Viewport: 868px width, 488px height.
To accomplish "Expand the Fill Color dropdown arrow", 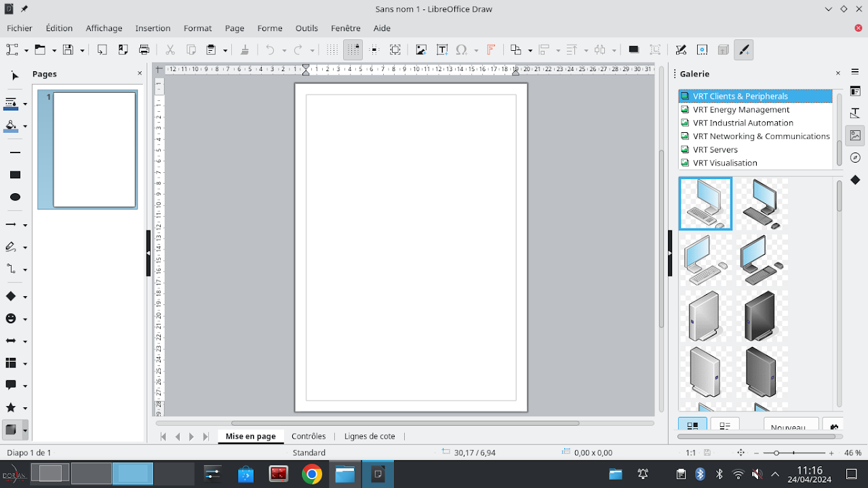I will (x=25, y=126).
